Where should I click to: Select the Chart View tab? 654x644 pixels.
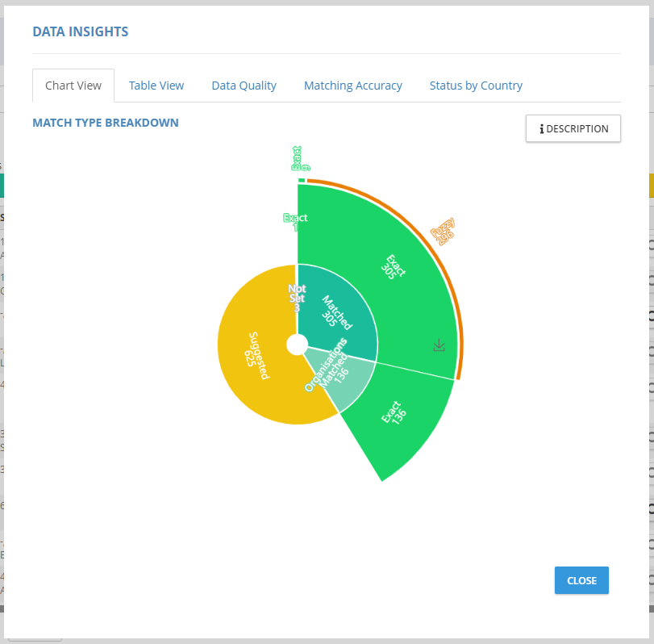73,86
